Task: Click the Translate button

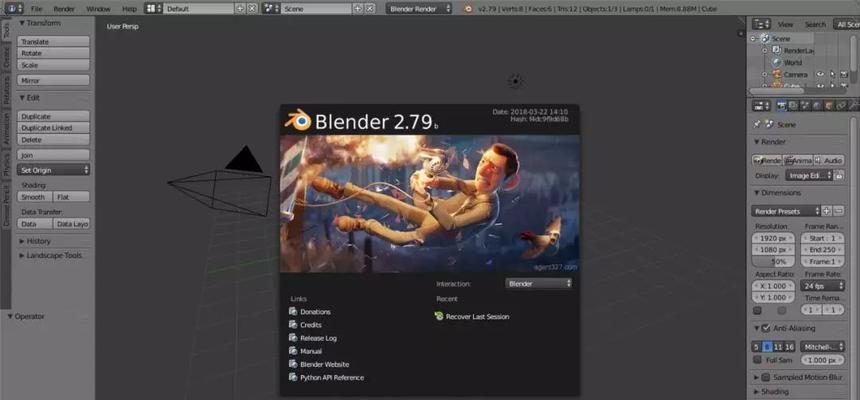Action: point(53,42)
